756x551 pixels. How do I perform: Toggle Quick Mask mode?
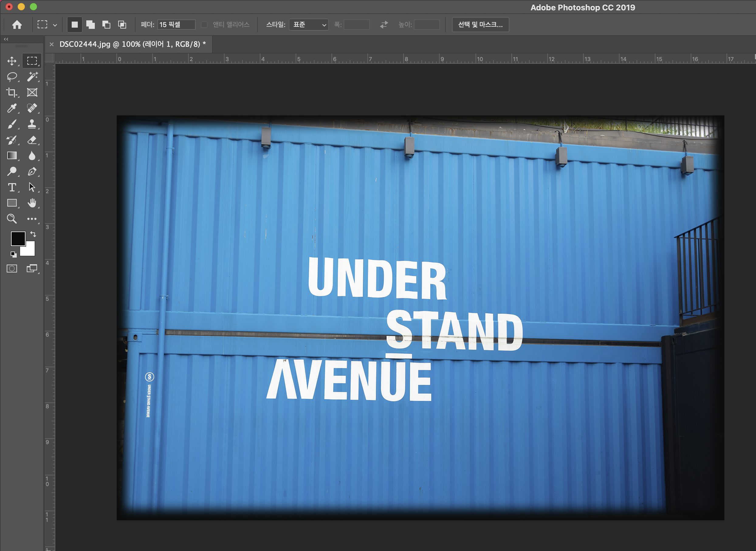point(12,269)
